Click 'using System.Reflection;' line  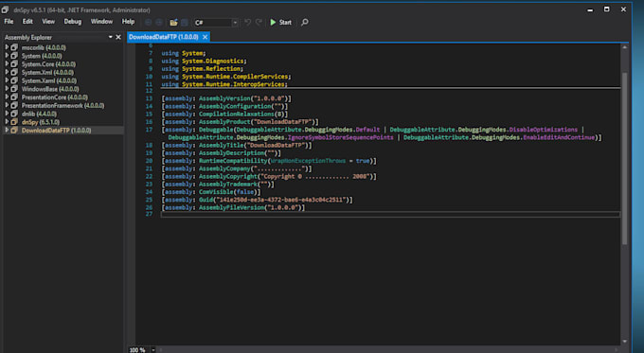click(x=202, y=68)
